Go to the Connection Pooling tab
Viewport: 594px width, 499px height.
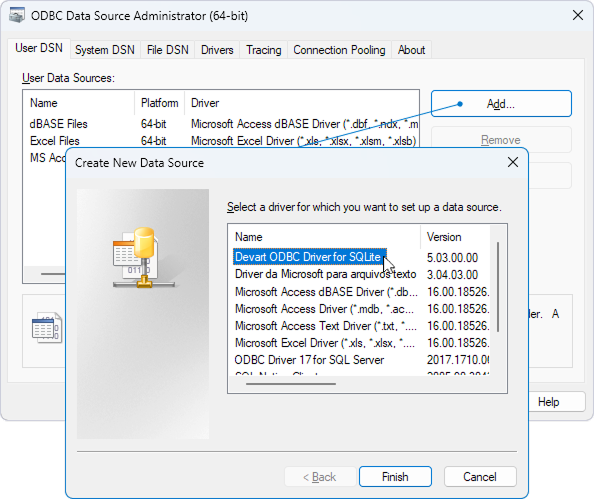click(339, 50)
